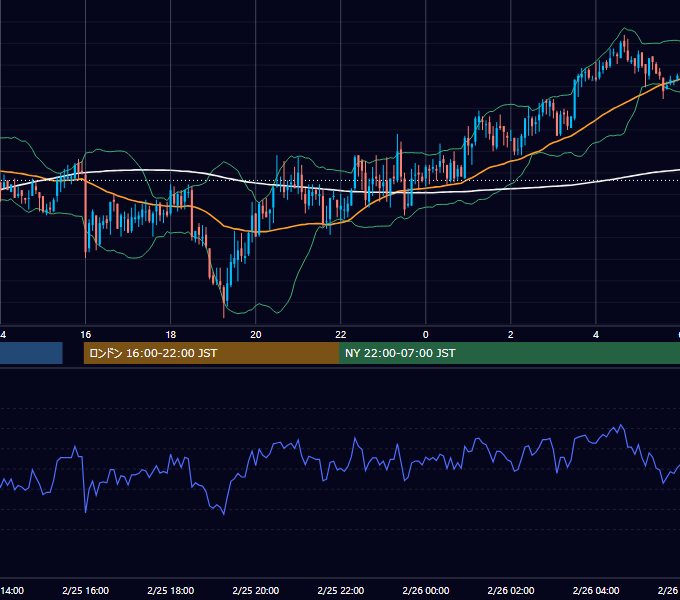680x600 pixels.
Task: Click the '2/25 22:00' date label
Action: 340,590
